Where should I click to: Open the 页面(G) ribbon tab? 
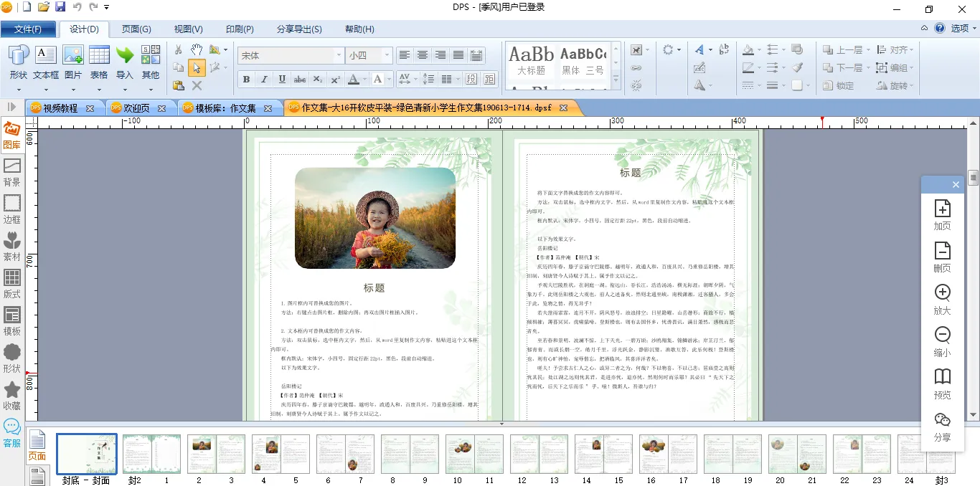[x=136, y=29]
